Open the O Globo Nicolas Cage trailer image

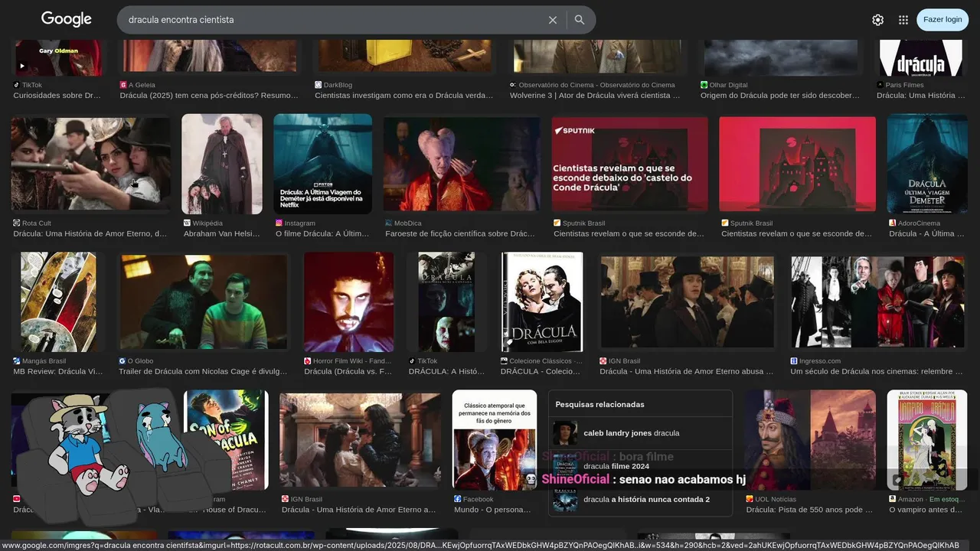(x=203, y=302)
